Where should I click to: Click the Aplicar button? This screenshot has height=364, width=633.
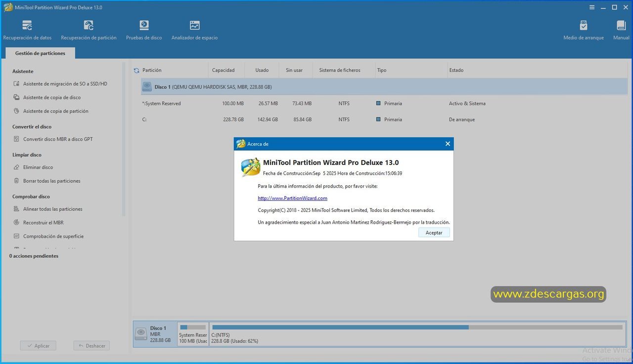(x=38, y=346)
